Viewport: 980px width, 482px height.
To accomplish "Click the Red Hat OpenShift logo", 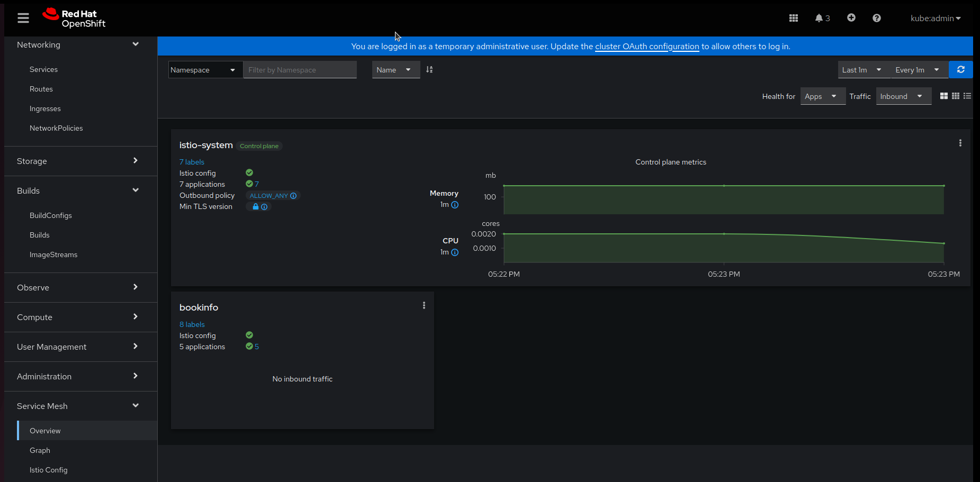I will tap(74, 19).
